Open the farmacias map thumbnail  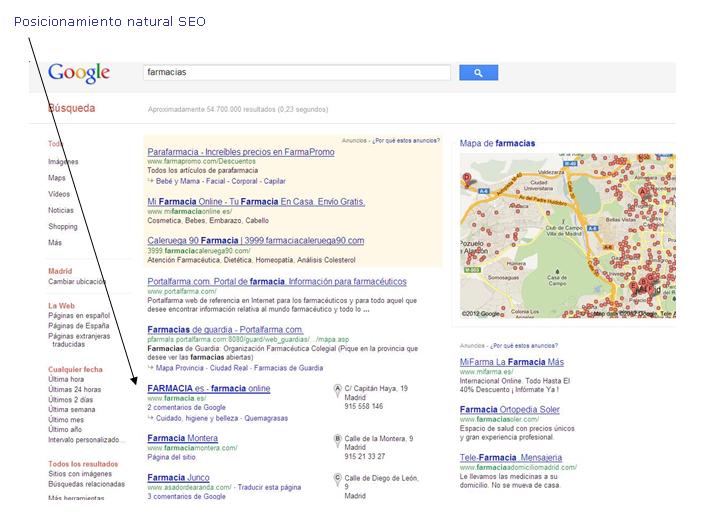568,236
